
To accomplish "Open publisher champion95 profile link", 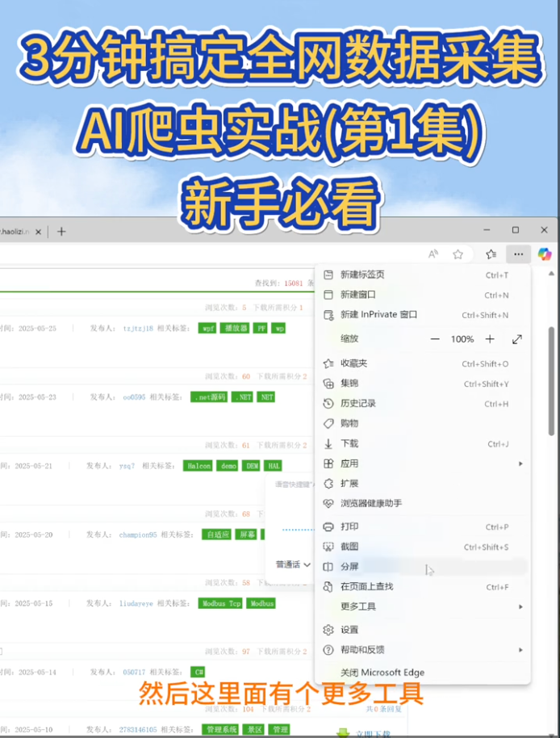I will click(138, 535).
